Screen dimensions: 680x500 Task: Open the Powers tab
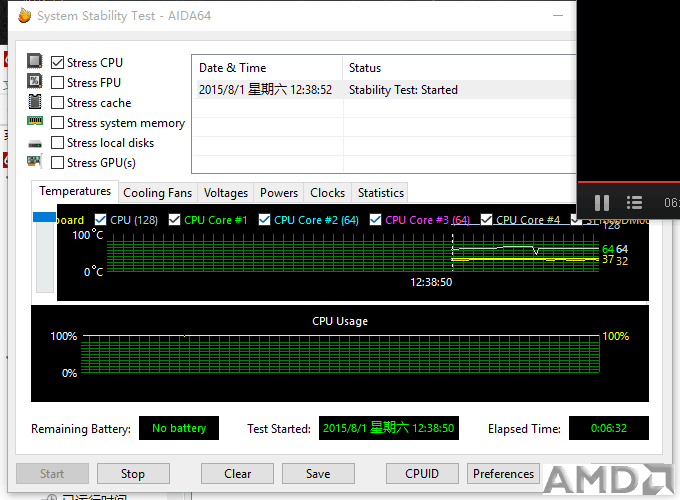pyautogui.click(x=279, y=193)
